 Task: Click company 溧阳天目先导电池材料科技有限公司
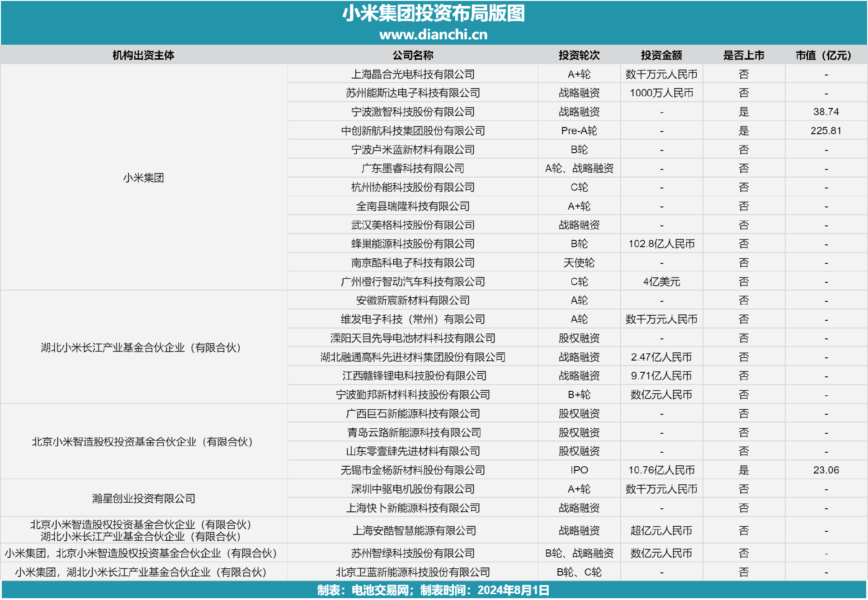click(x=413, y=338)
